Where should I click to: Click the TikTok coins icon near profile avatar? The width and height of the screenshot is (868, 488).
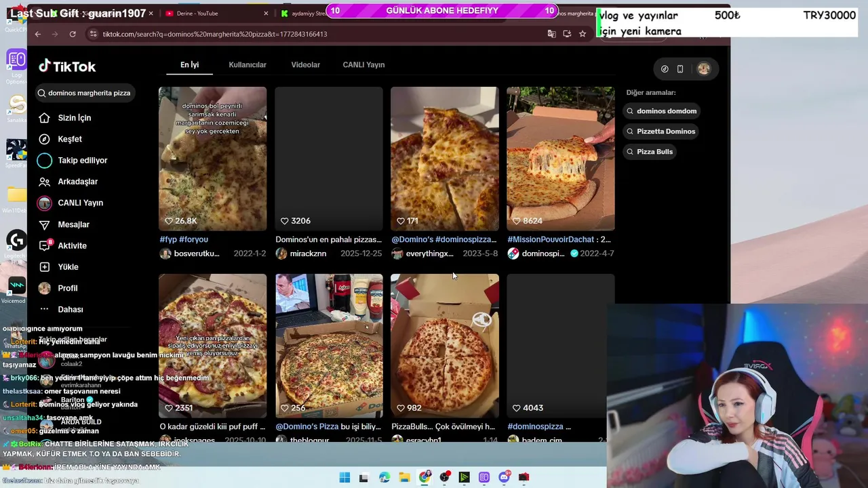(665, 69)
